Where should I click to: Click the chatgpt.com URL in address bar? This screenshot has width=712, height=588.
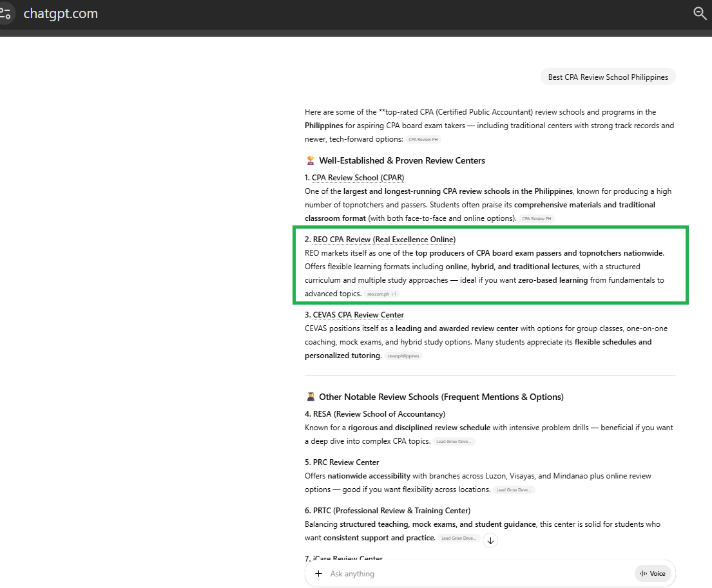61,14
